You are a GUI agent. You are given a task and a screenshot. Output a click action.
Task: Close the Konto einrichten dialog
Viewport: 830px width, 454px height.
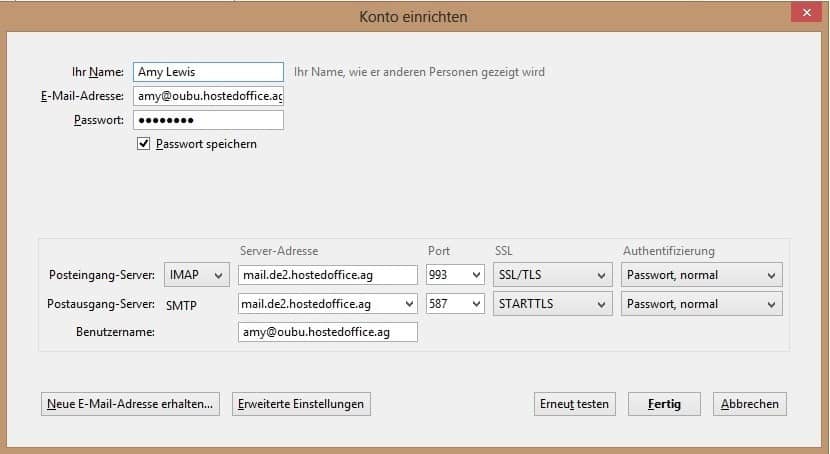pos(806,12)
